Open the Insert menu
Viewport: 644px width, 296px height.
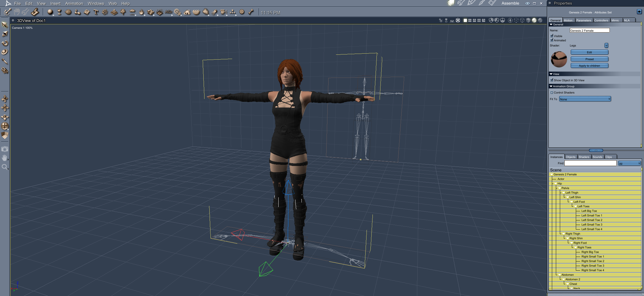55,3
